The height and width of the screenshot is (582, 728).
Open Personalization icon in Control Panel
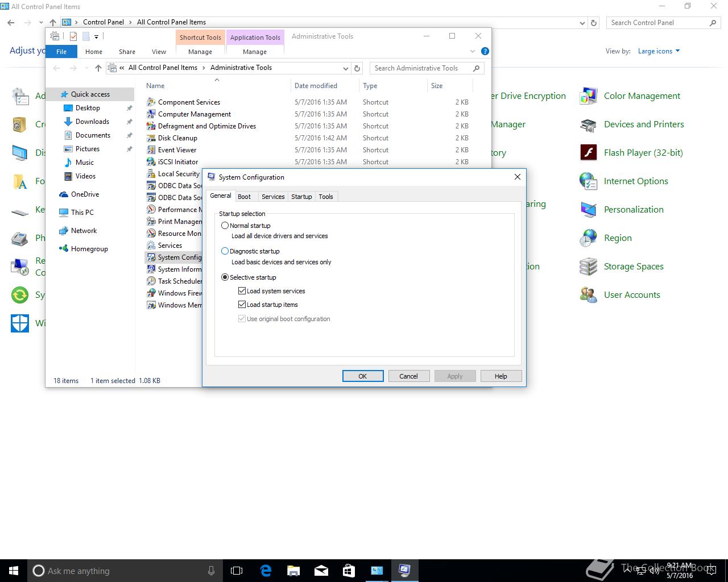(x=588, y=210)
